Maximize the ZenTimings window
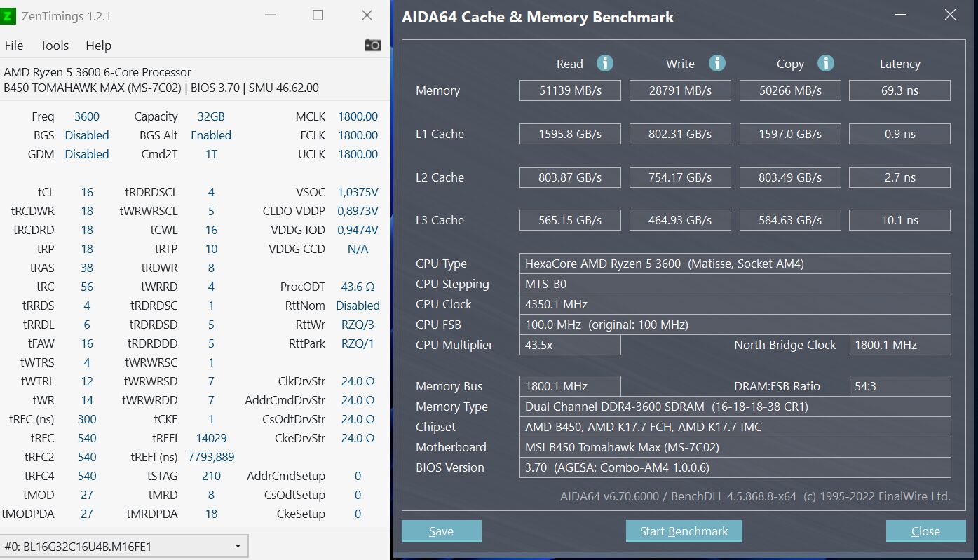The height and width of the screenshot is (560, 978). tap(318, 15)
